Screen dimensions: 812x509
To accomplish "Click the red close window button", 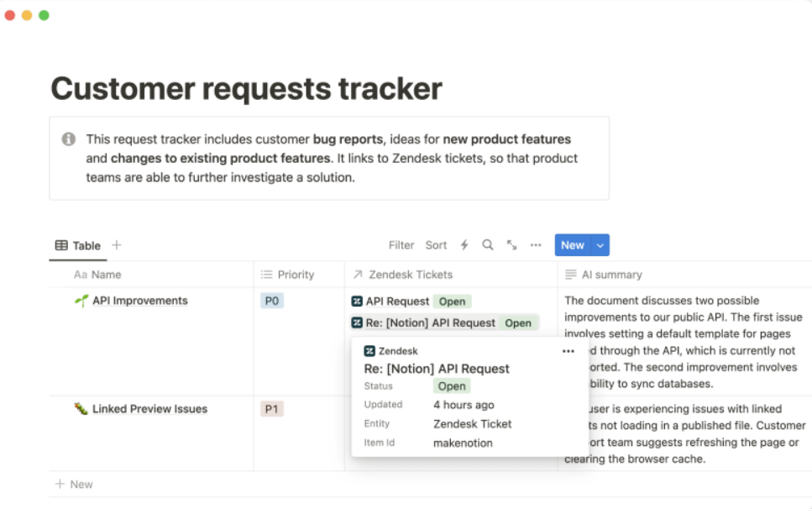I will [x=10, y=15].
